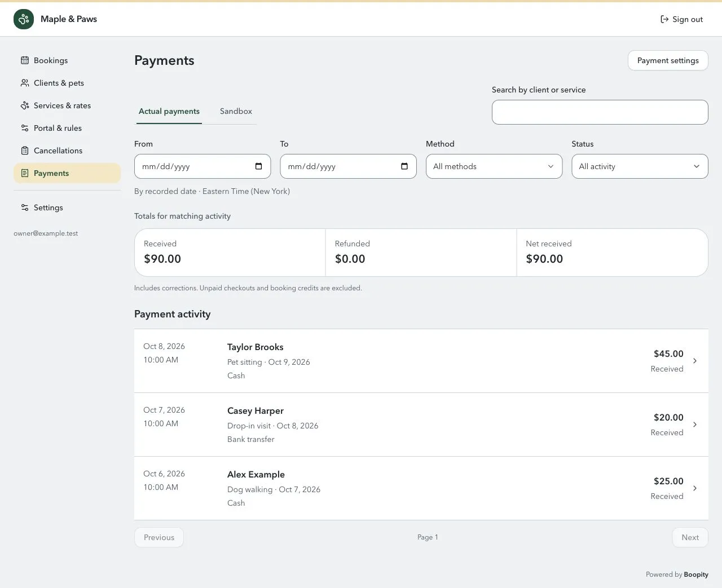The image size is (722, 588).
Task: Open Portal & rules page
Action: [x=67, y=128]
